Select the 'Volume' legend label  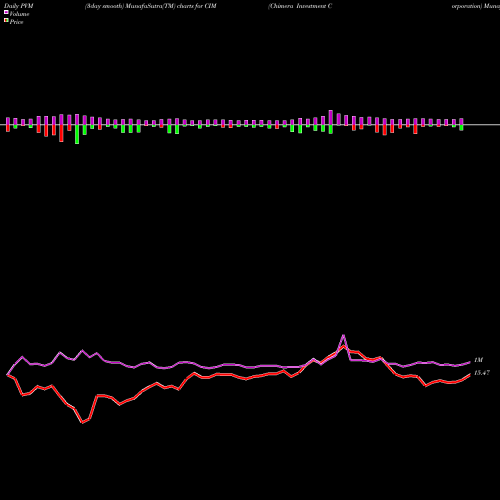click(x=19, y=14)
